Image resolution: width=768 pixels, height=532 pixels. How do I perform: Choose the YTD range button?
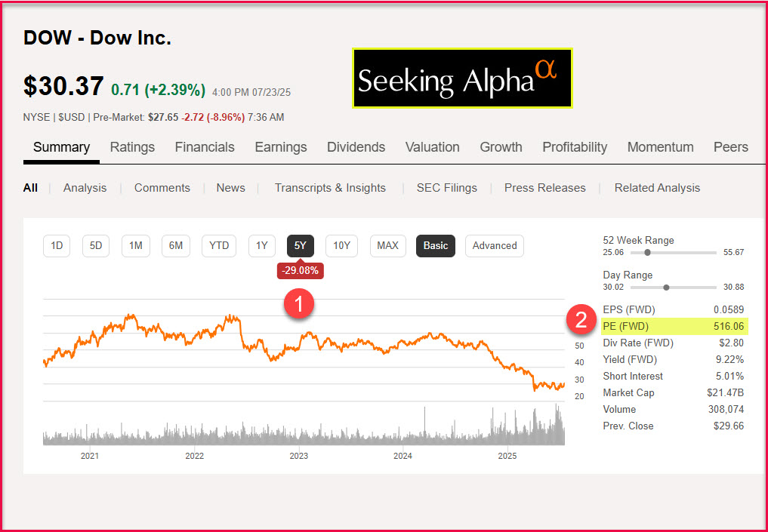[219, 245]
